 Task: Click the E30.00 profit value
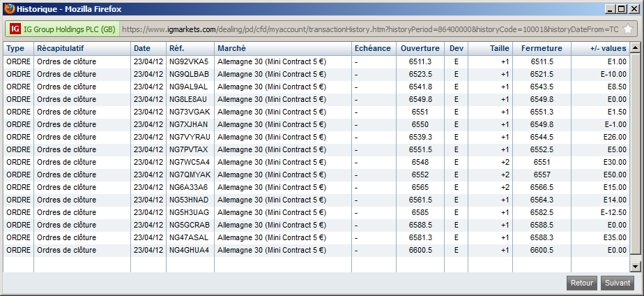(x=615, y=162)
